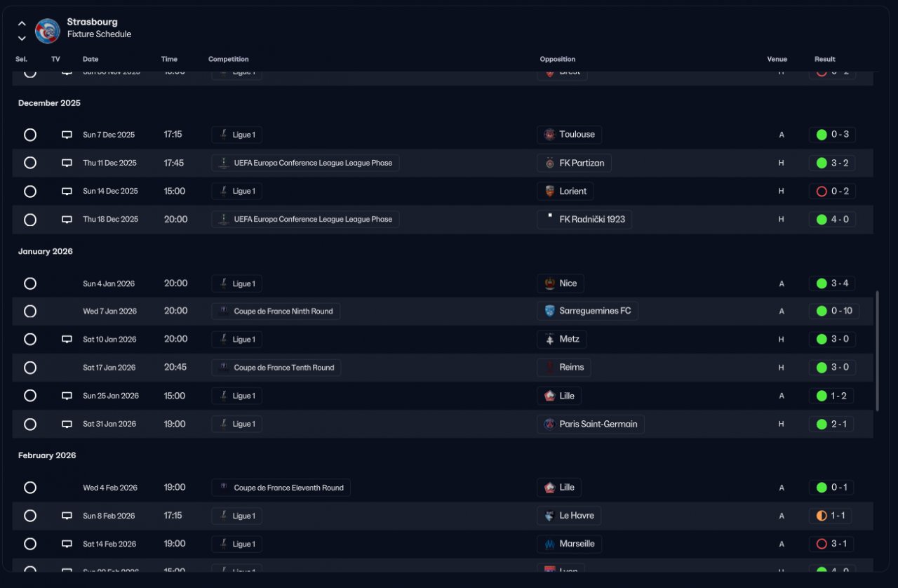Screen dimensions: 898x588
Task: Select the Nice fixture radio button
Action: pyautogui.click(x=30, y=283)
